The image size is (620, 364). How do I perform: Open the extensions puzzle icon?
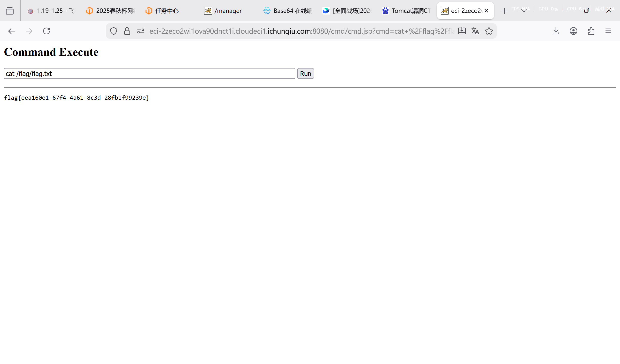coord(591,31)
